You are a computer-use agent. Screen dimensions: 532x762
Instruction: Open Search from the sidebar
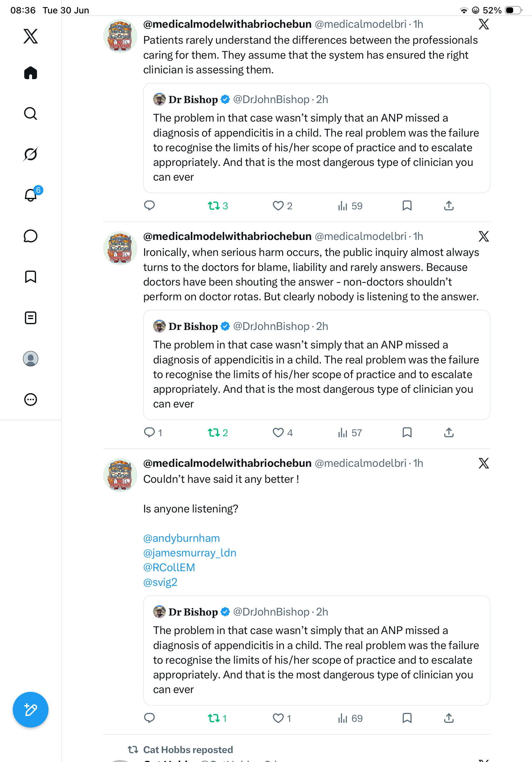click(31, 114)
